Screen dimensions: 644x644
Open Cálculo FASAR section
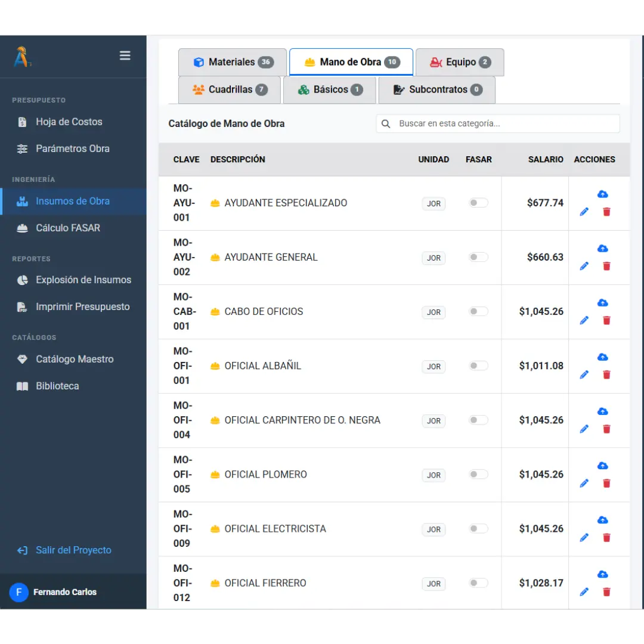[73, 228]
